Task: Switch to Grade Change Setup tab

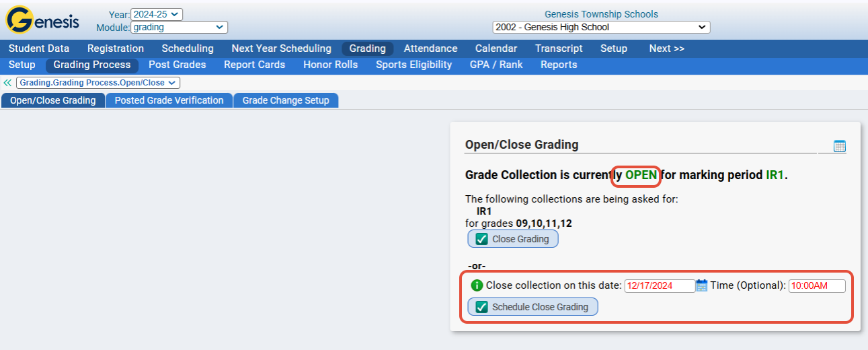Action: [x=286, y=100]
